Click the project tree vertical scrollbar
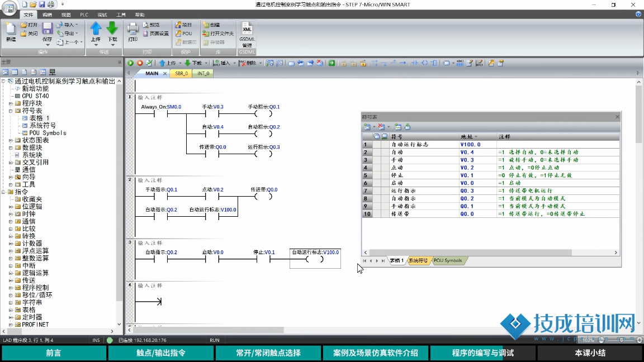This screenshot has height=362, width=644. [119, 193]
